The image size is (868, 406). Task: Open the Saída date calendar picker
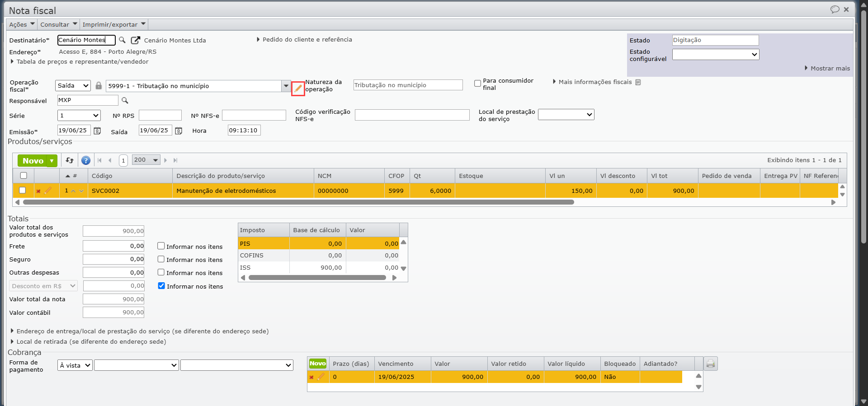tap(179, 131)
